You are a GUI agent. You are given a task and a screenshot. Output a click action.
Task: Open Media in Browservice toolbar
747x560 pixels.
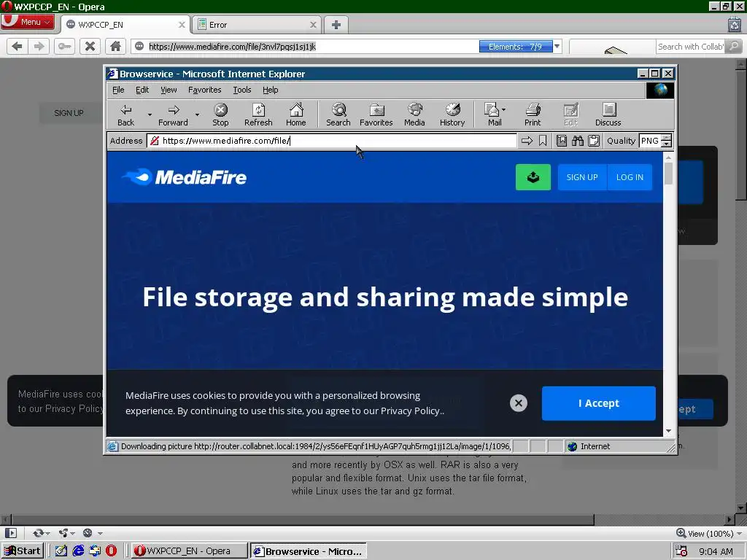[414, 115]
